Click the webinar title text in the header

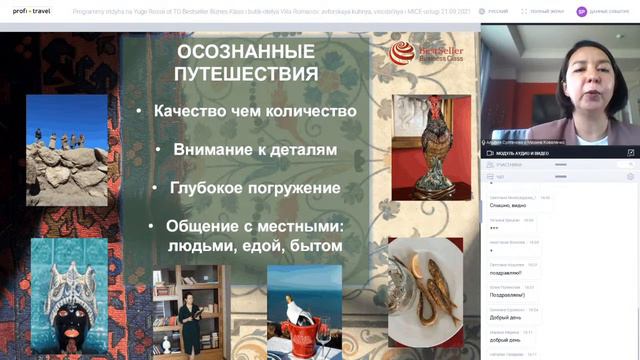271,11
